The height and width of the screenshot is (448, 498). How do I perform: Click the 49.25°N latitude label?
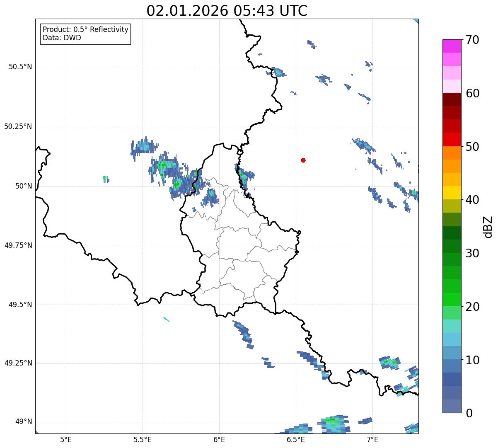(x=18, y=363)
